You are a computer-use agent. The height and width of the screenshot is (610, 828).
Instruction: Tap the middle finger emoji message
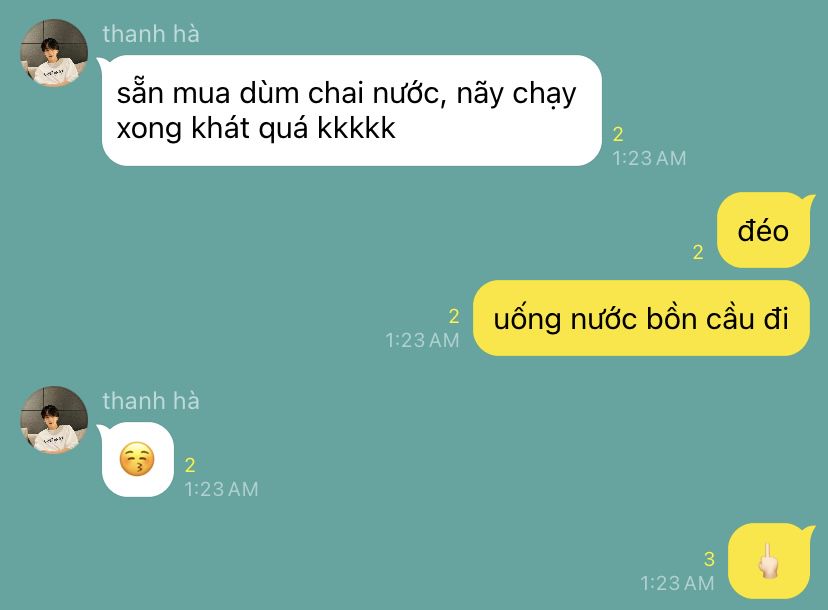769,560
